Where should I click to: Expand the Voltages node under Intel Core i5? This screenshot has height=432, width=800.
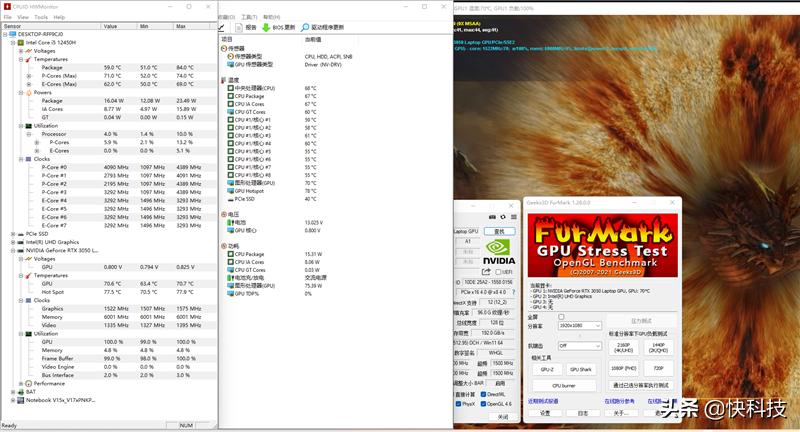coord(21,51)
